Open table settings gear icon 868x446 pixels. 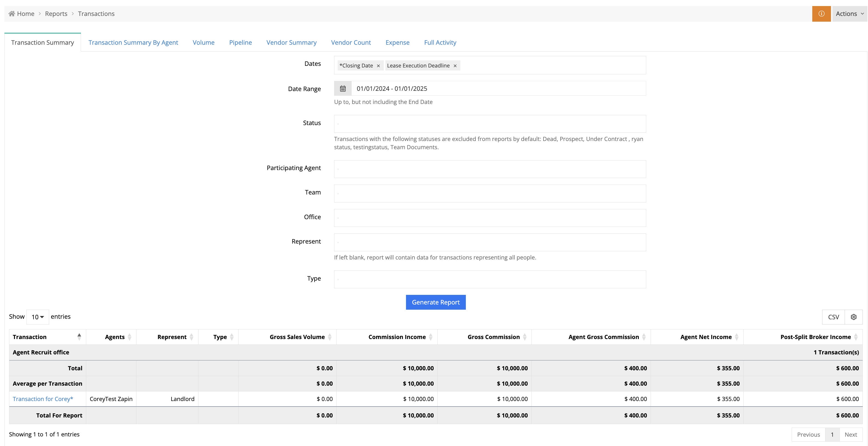click(853, 317)
